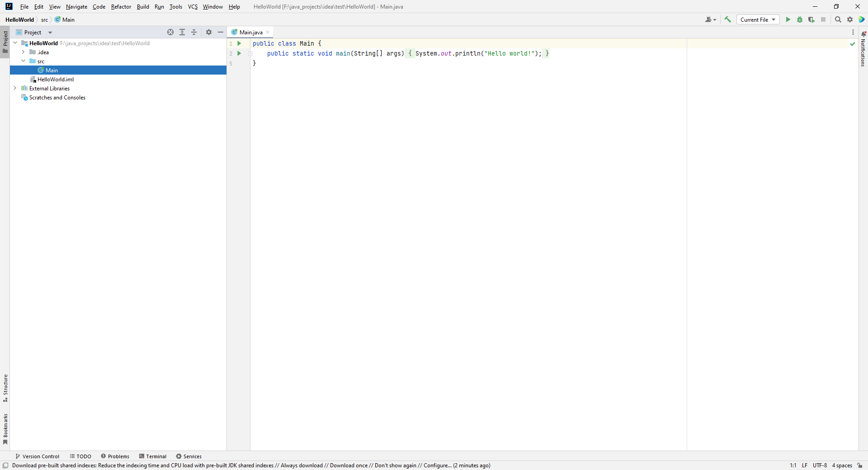Screen dimensions: 868x470
Task: Open the Edit menu
Action: (x=39, y=7)
